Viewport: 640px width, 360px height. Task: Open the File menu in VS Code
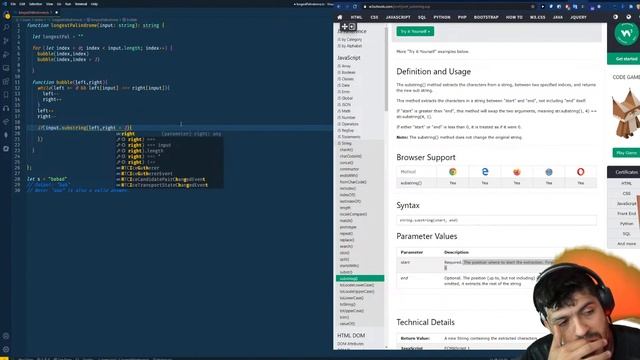[13, 4]
